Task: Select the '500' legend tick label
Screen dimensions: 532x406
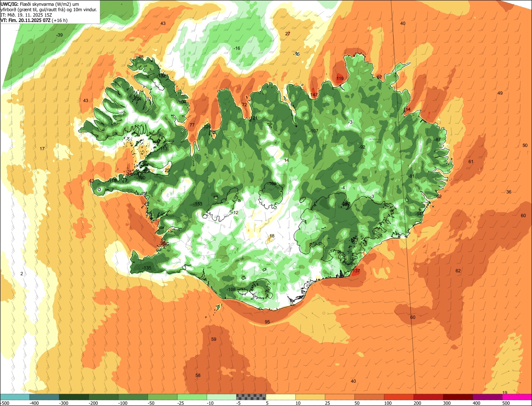Action: click(x=506, y=403)
